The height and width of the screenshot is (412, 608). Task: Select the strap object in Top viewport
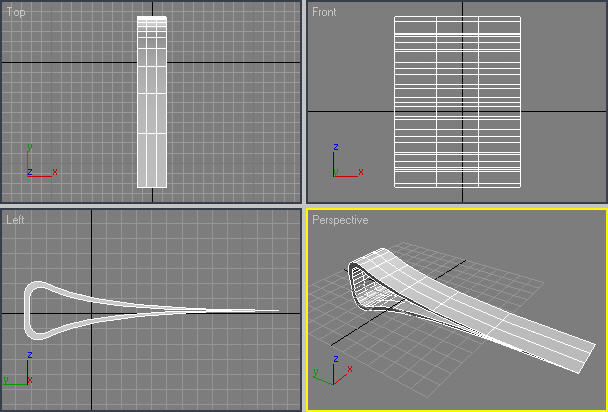pos(152,102)
